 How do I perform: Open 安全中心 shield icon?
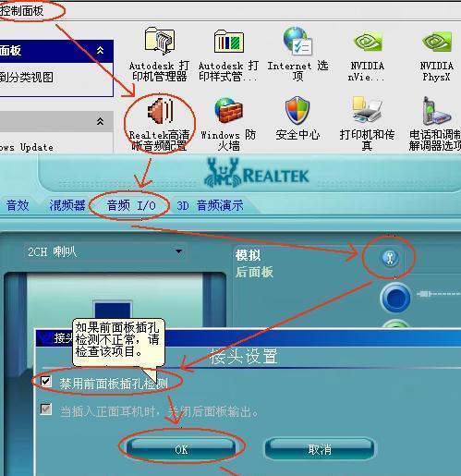(297, 110)
